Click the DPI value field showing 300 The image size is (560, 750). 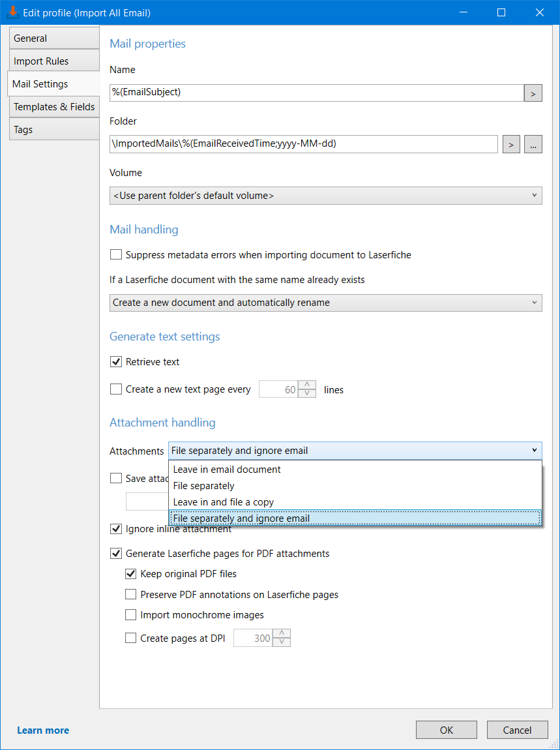coord(252,638)
